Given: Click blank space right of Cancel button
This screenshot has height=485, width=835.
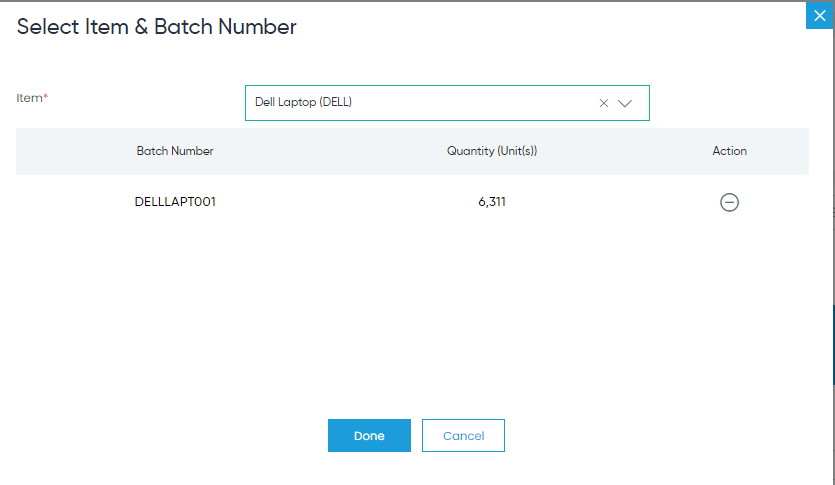Looking at the screenshot, I should (x=655, y=435).
